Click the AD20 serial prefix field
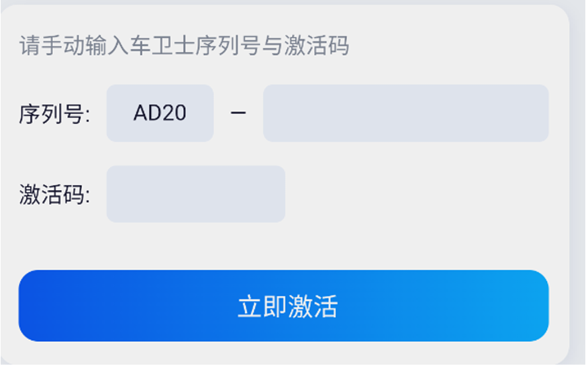The height and width of the screenshot is (366, 588). pos(160,113)
